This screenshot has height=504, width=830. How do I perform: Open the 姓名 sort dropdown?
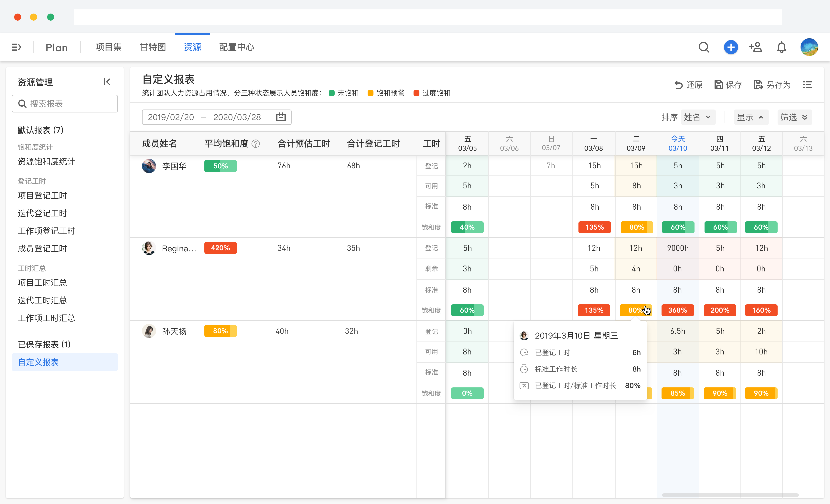[x=698, y=117]
